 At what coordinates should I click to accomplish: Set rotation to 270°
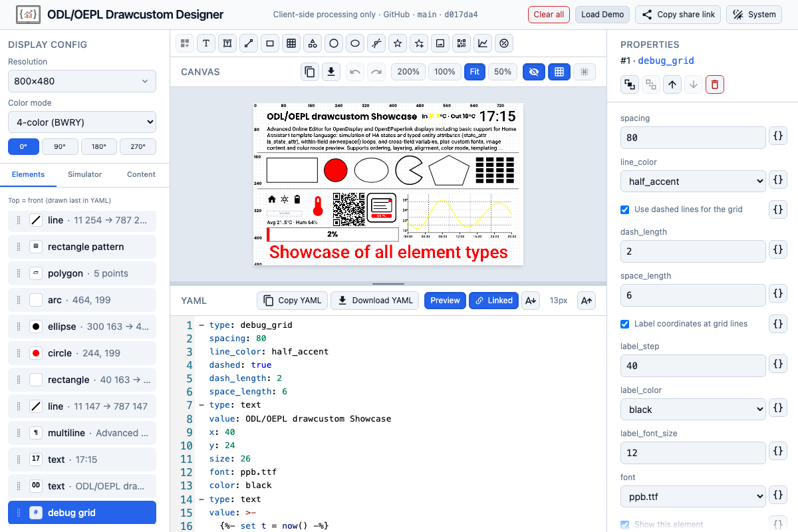138,146
